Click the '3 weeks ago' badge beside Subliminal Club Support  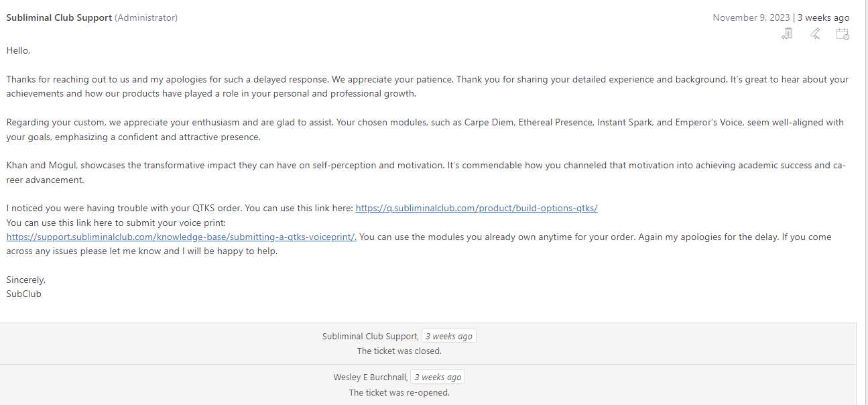(x=448, y=336)
